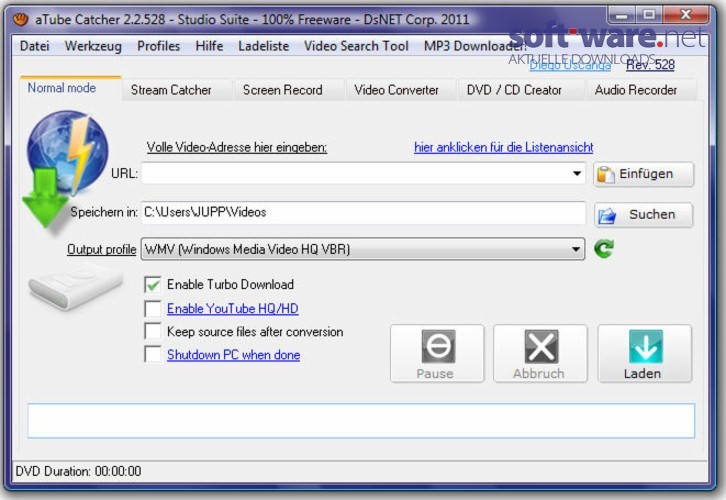Click the Speichern in path field

(x=363, y=212)
